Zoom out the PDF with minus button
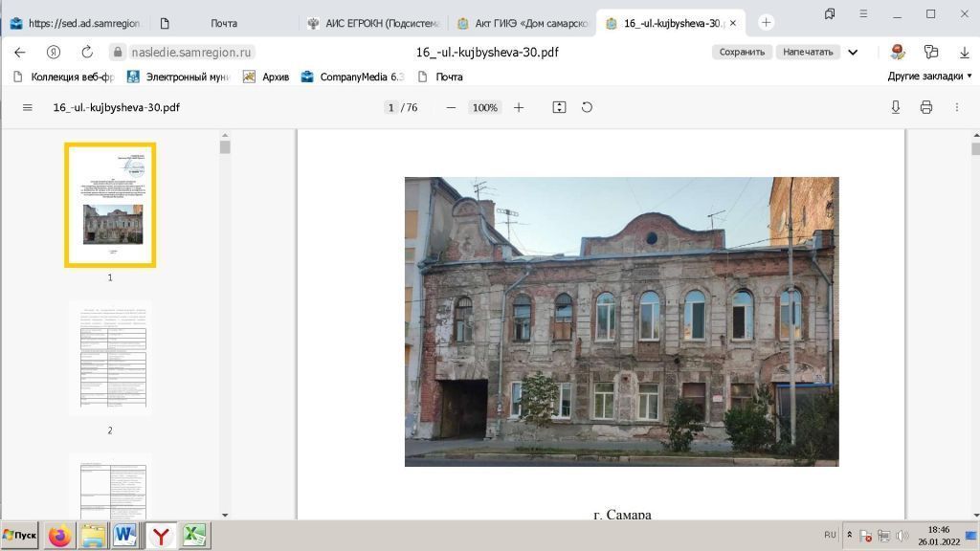This screenshot has height=551, width=980. pos(451,108)
